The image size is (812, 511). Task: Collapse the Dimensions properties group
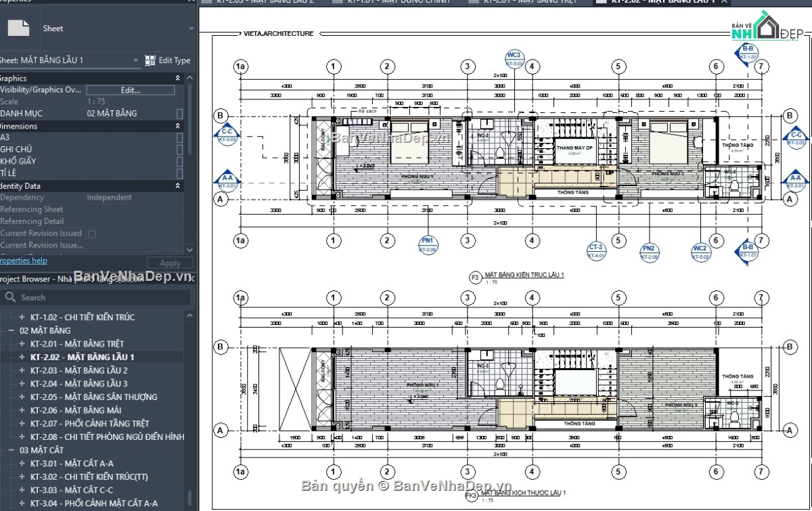pos(178,126)
